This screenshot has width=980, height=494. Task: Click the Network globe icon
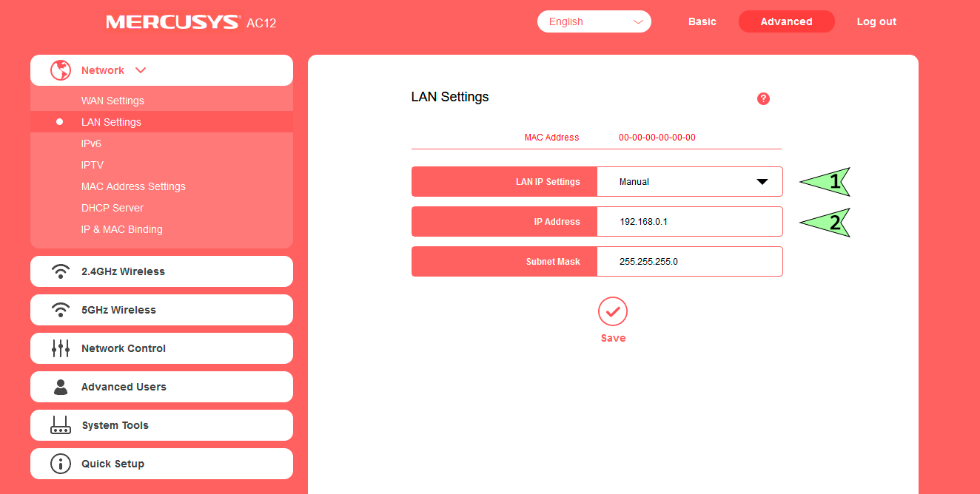pos(61,70)
